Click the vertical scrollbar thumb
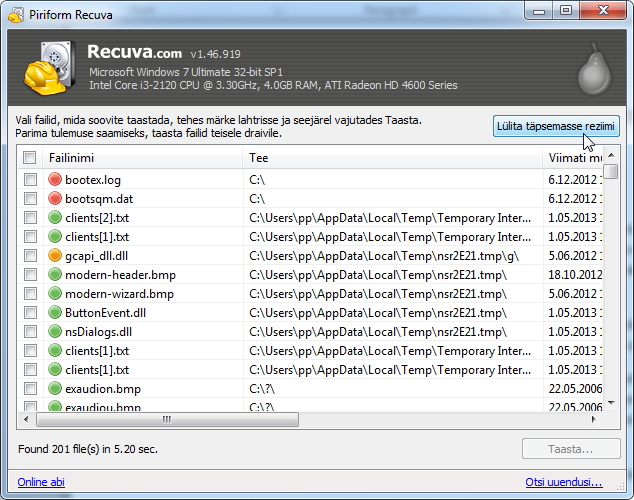Viewport: 634px width, 500px height. click(x=612, y=171)
